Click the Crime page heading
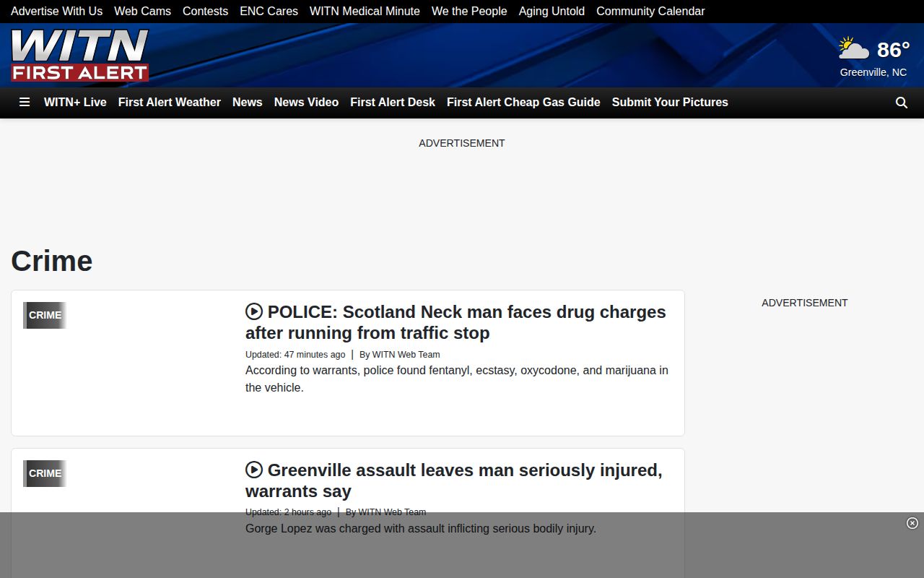This screenshot has height=578, width=924. [x=52, y=261]
